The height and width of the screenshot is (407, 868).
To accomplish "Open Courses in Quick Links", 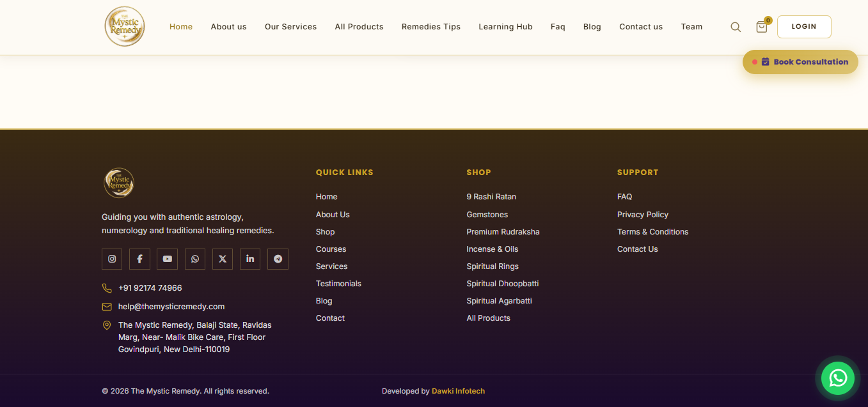I will (331, 249).
